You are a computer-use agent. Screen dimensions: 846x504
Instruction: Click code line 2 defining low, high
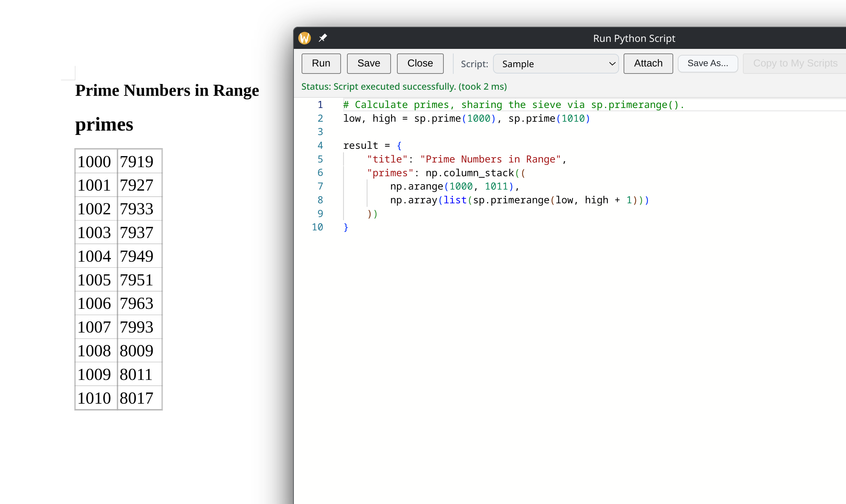tap(466, 119)
